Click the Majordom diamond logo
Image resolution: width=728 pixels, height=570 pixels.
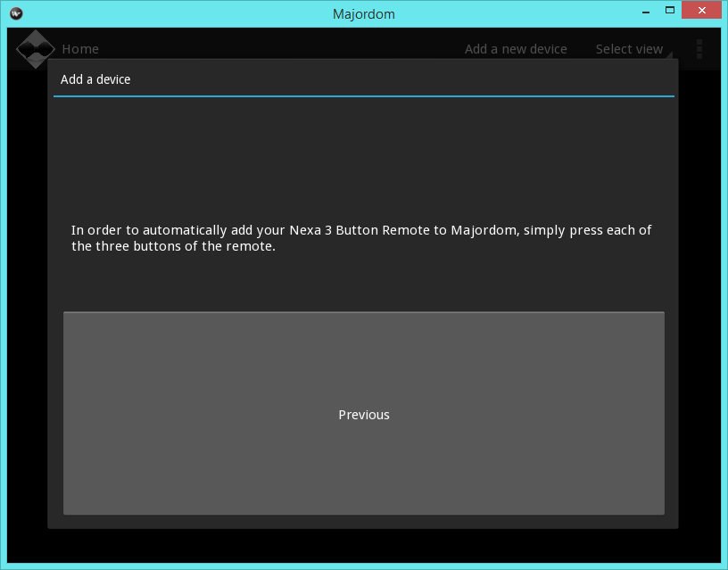(36, 49)
